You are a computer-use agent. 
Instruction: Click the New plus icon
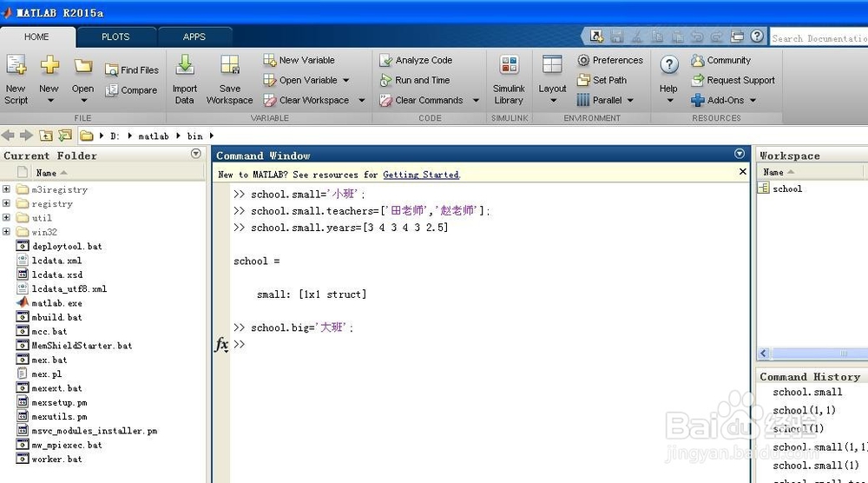(x=49, y=65)
